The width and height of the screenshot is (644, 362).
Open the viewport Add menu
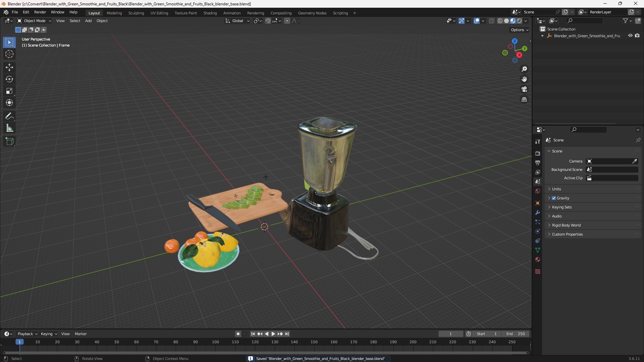click(x=88, y=21)
